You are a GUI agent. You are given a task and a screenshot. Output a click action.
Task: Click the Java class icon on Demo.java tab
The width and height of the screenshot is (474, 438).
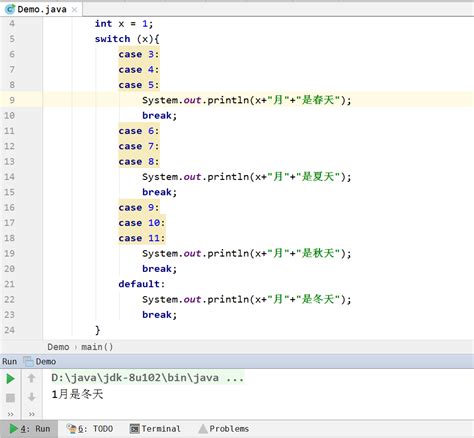(x=10, y=9)
